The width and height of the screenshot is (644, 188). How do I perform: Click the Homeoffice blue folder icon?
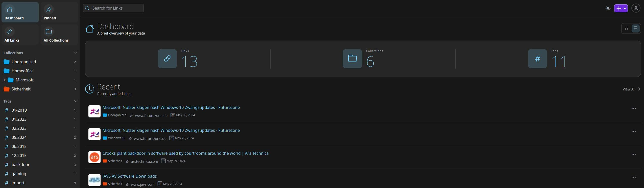pyautogui.click(x=7, y=71)
